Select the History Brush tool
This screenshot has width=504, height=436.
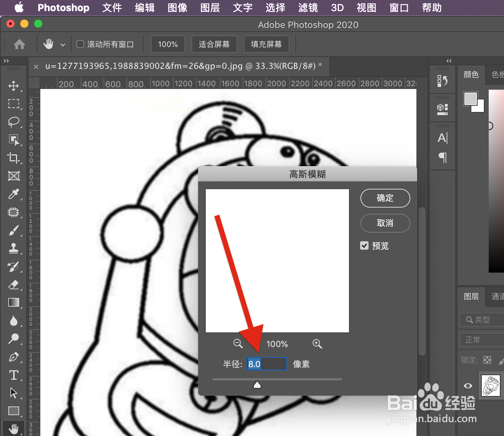click(14, 267)
